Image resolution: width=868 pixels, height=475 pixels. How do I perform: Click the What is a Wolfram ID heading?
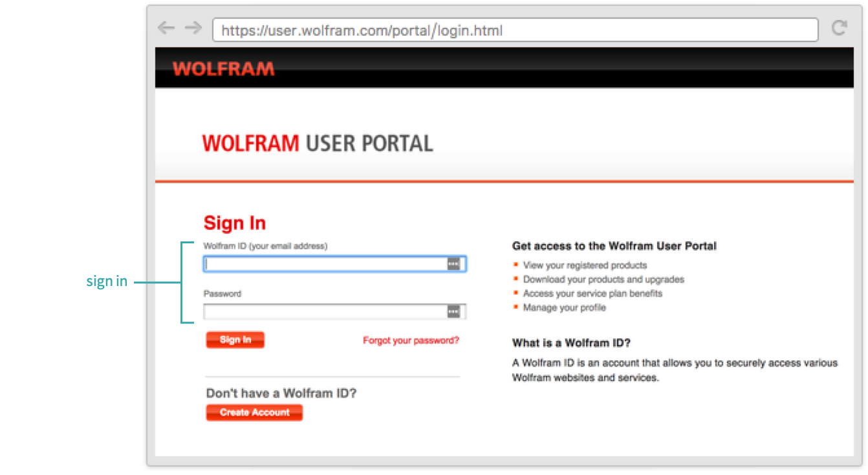(x=571, y=343)
